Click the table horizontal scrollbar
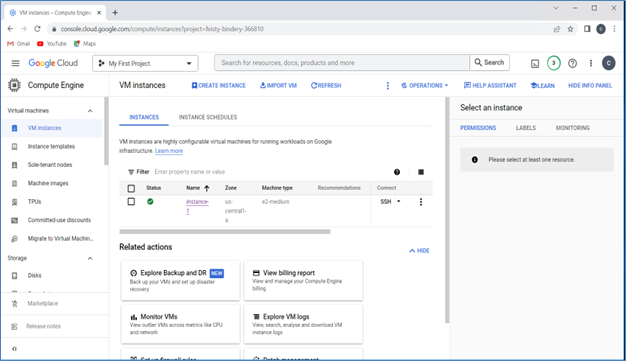Screen dimensions: 626x361 click(x=225, y=232)
